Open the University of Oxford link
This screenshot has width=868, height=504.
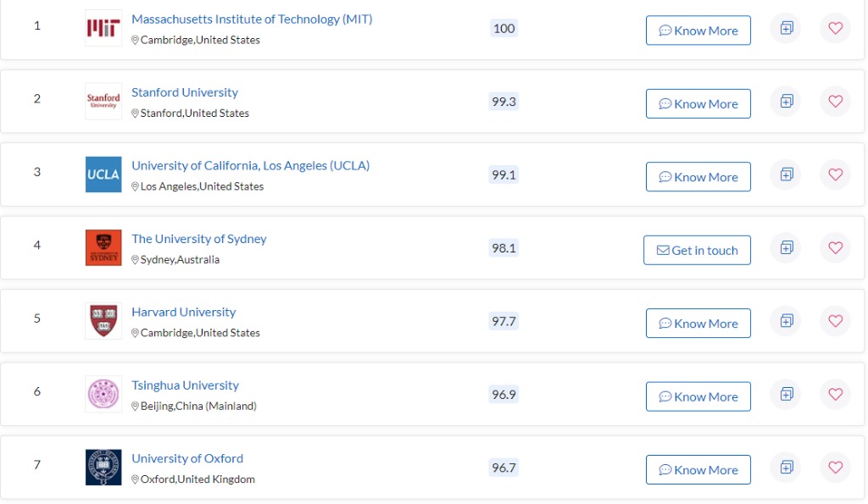coord(187,458)
